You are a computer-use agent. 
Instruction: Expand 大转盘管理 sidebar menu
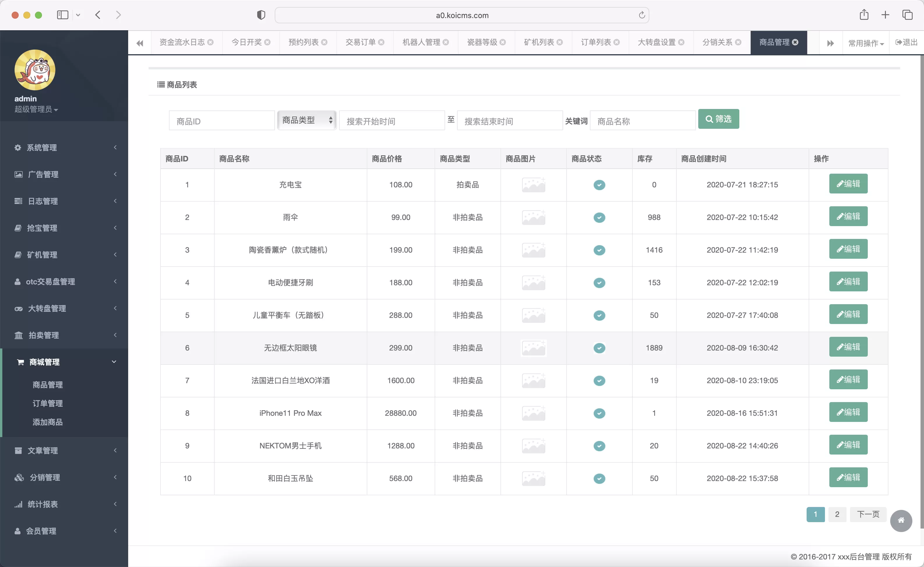pos(64,309)
